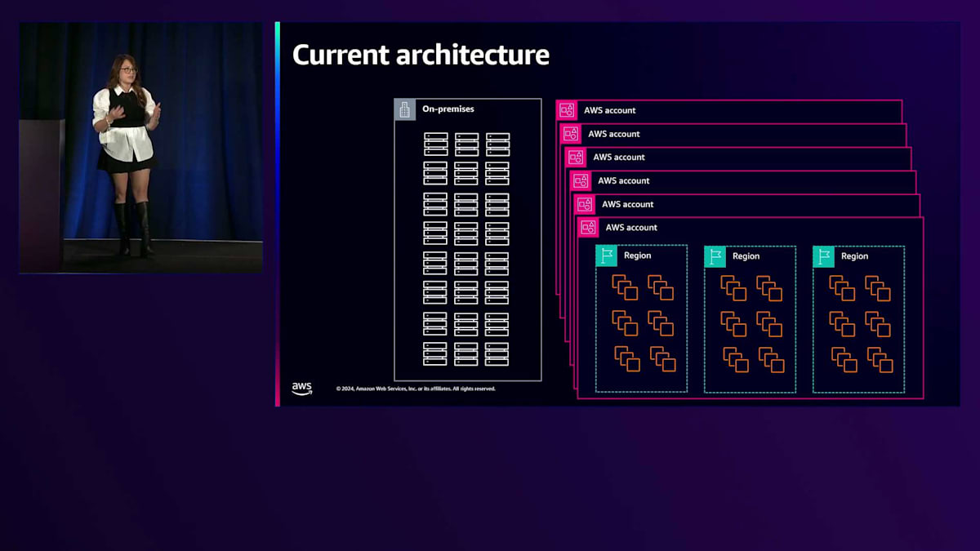The image size is (980, 551).
Task: Click top-right instances icon in rightmost Region
Action: click(878, 287)
